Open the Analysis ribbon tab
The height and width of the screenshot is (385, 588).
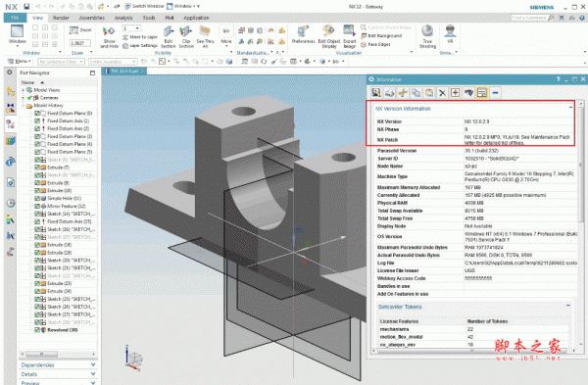pos(123,18)
